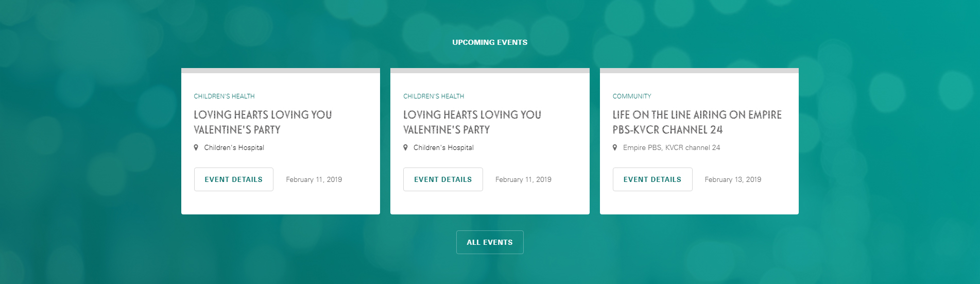Click the February 13, 2019 date
980x284 pixels.
click(x=733, y=179)
